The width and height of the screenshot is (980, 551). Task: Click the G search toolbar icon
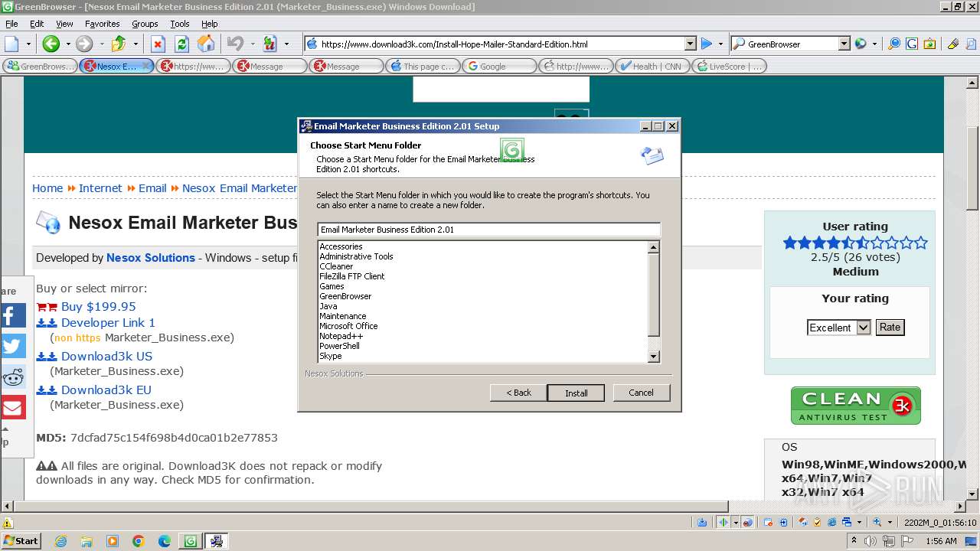point(911,44)
